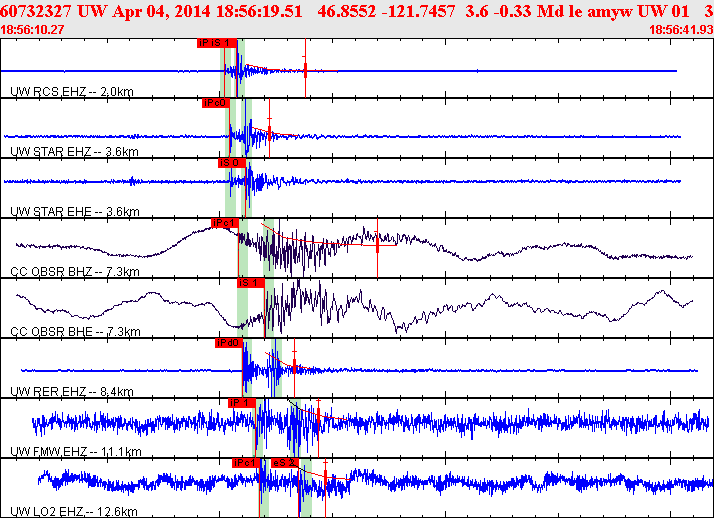
Task: Click the end time 18:56:41.93
Action: coord(681,30)
